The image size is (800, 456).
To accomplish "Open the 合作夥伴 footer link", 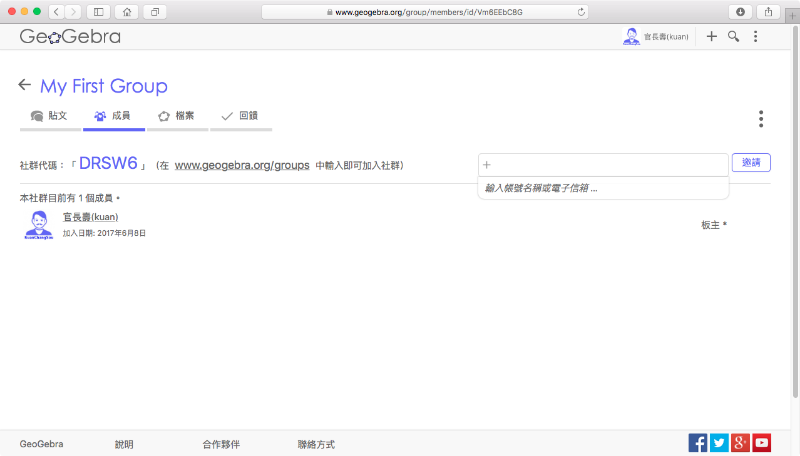I will (221, 444).
